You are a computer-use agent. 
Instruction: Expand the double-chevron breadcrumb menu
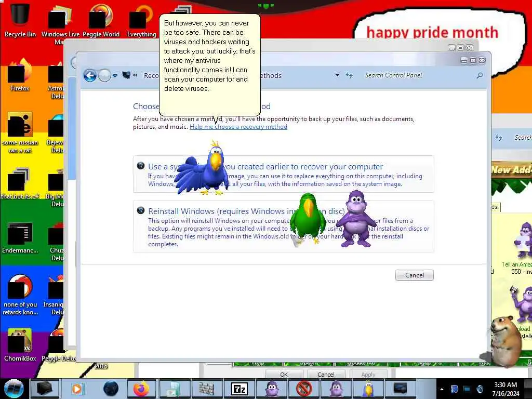(x=135, y=75)
